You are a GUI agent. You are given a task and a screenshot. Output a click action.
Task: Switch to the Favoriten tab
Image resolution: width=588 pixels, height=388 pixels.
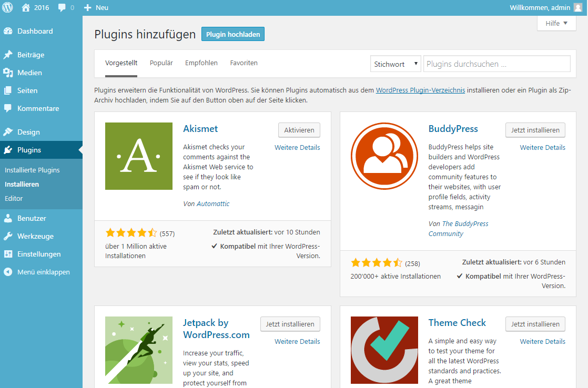(244, 63)
